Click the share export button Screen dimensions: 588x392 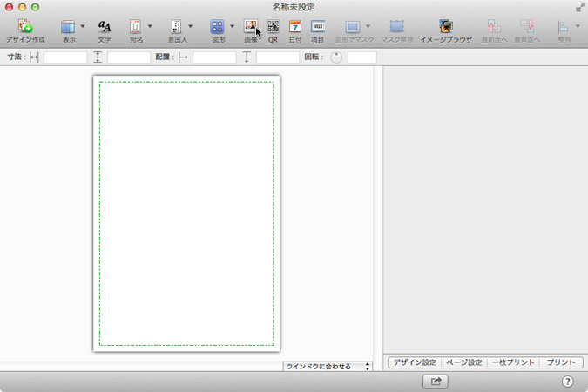coord(436,381)
